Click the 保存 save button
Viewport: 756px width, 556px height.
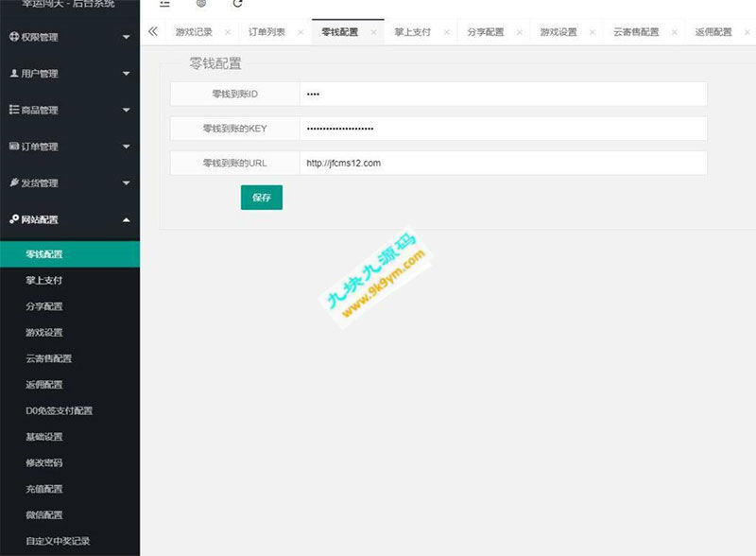(x=262, y=197)
